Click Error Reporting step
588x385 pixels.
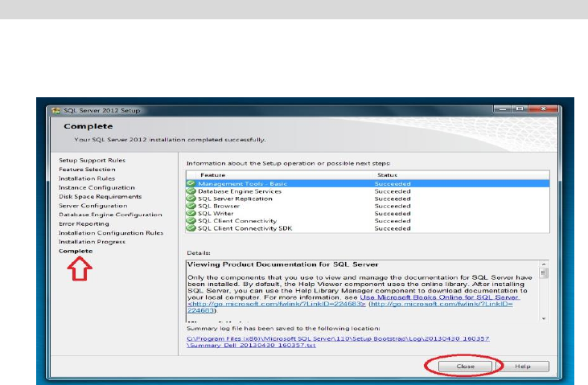tap(84, 223)
